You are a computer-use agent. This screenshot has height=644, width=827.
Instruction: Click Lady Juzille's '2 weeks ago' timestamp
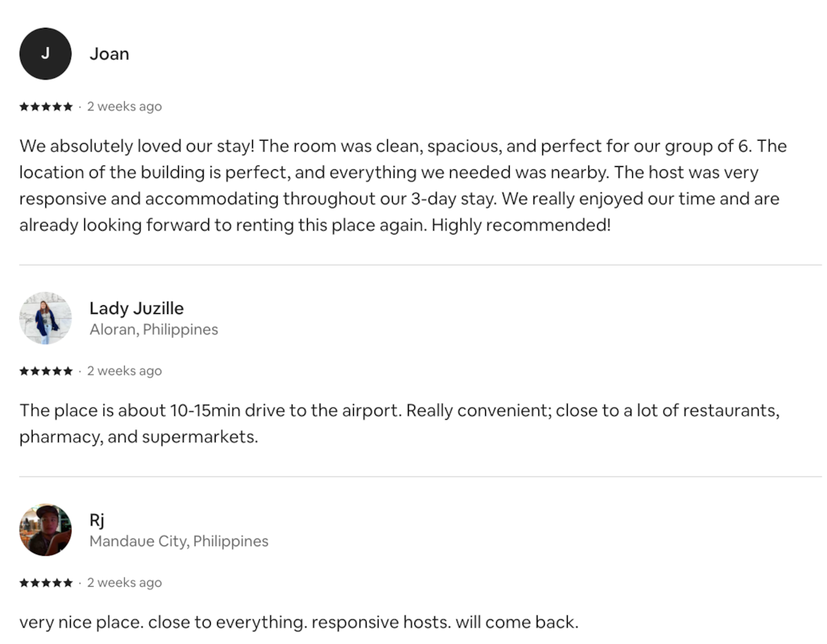coord(125,370)
